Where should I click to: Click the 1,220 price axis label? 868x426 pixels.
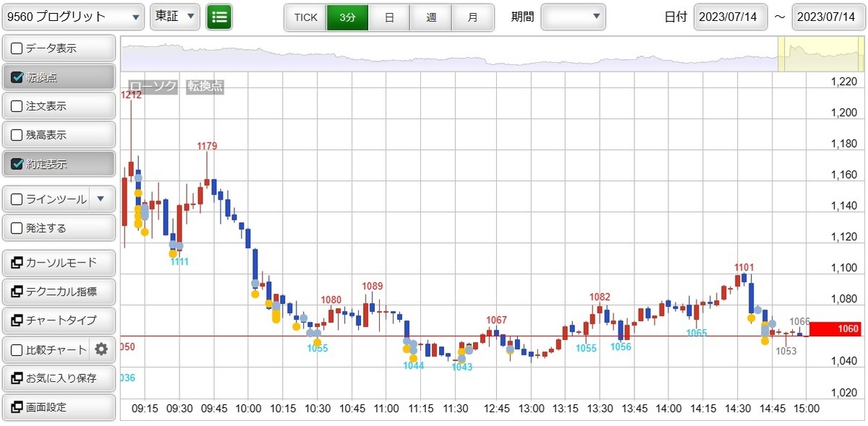[x=844, y=82]
